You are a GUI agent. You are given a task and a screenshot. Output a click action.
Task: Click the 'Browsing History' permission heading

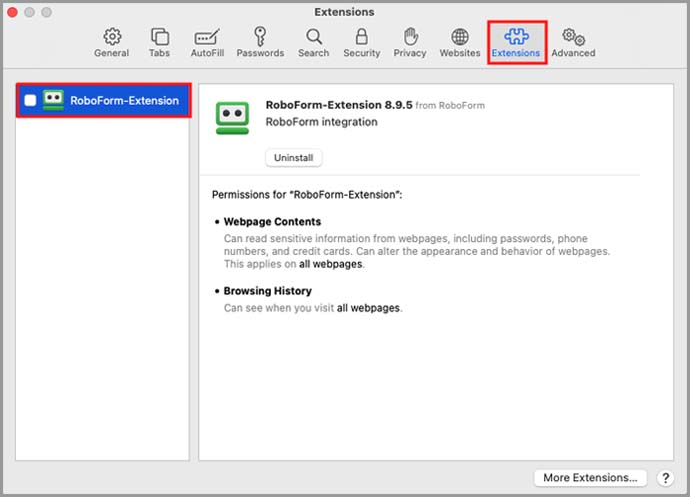tap(268, 291)
